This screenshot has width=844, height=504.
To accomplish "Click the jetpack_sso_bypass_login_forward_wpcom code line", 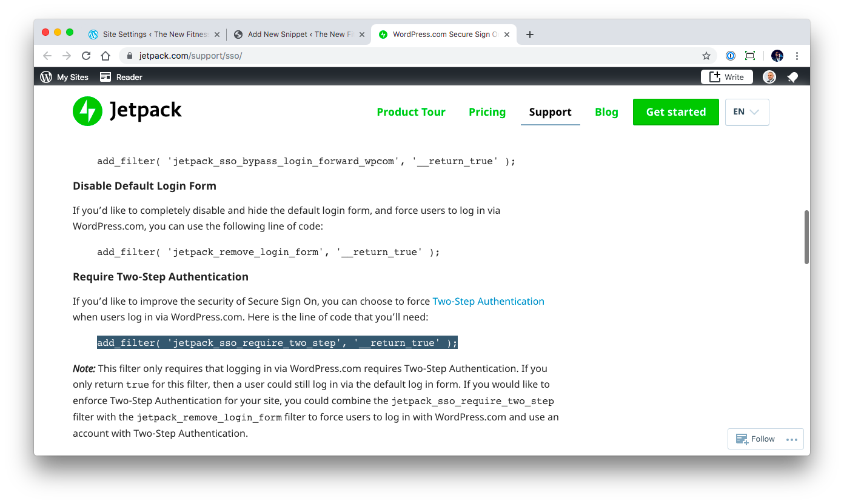I will click(x=306, y=161).
